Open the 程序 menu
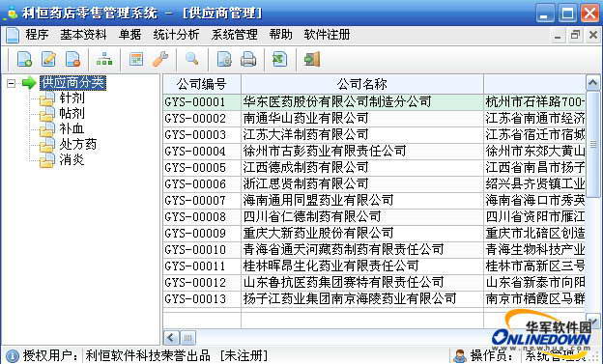 [x=38, y=35]
